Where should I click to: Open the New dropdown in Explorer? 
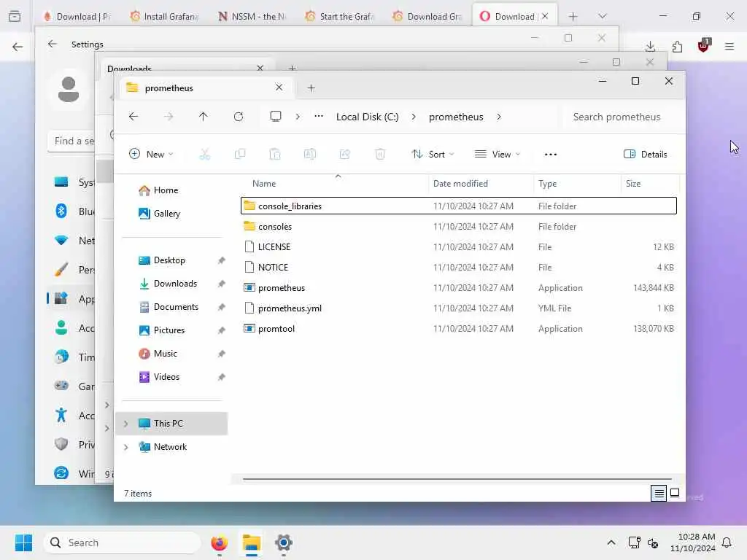(151, 155)
